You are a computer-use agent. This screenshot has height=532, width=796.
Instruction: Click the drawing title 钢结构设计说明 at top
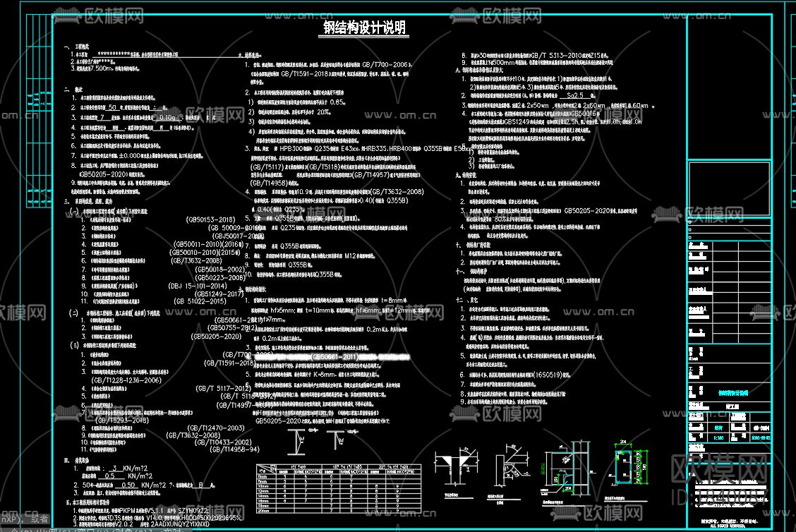pyautogui.click(x=365, y=28)
